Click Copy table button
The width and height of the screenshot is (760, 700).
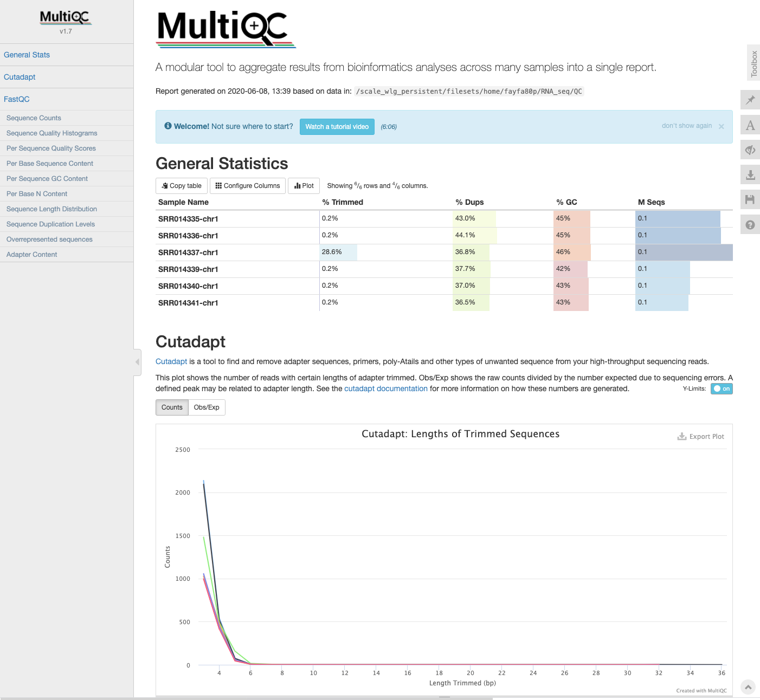pyautogui.click(x=182, y=186)
